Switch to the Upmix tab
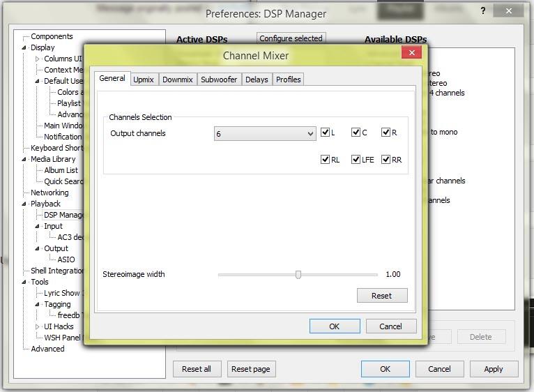This screenshot has width=534, height=392. point(144,80)
